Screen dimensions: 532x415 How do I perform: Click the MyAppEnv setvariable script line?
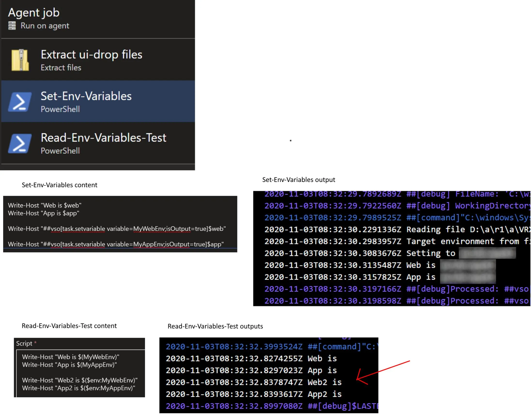click(x=116, y=244)
